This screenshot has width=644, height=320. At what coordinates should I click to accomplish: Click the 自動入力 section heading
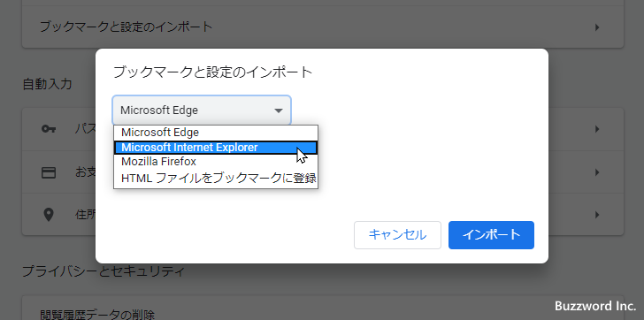coord(47,84)
